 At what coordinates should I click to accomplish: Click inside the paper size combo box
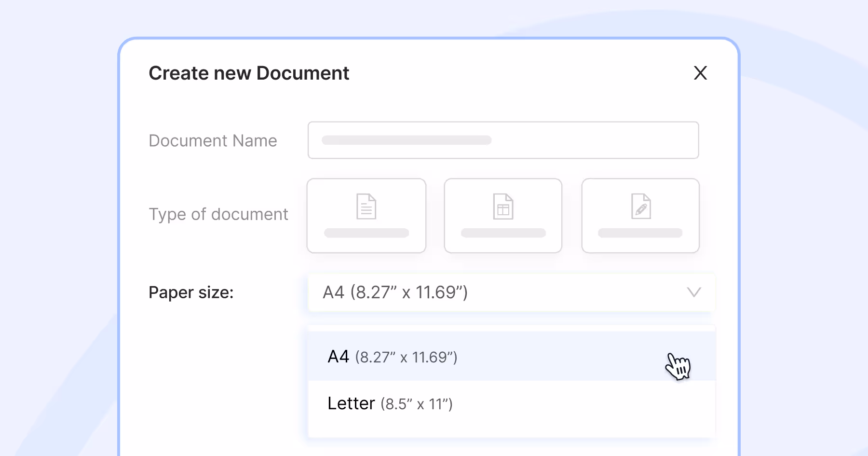click(482, 292)
